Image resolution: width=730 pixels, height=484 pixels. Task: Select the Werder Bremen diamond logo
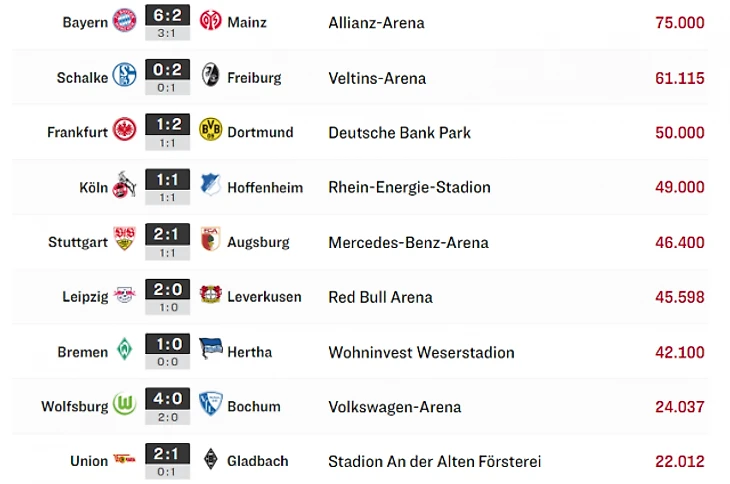pos(124,350)
